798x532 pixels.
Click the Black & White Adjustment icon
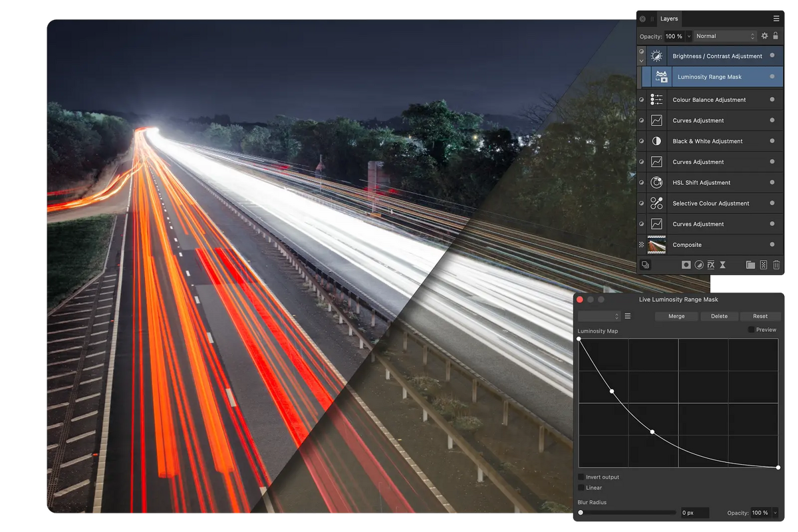tap(657, 141)
